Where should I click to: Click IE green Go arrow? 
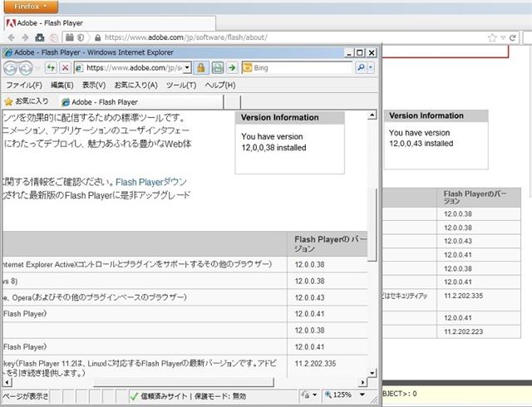232,68
